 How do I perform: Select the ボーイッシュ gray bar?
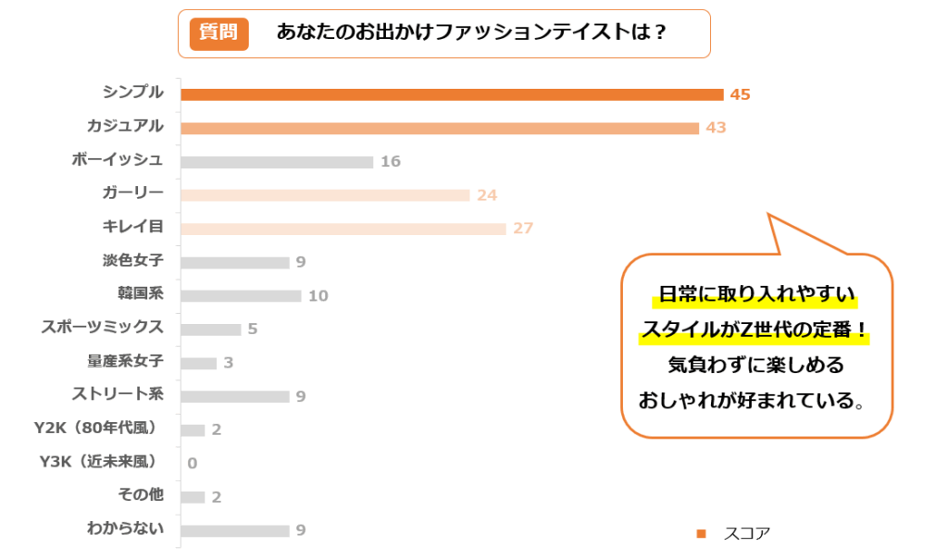(277, 162)
